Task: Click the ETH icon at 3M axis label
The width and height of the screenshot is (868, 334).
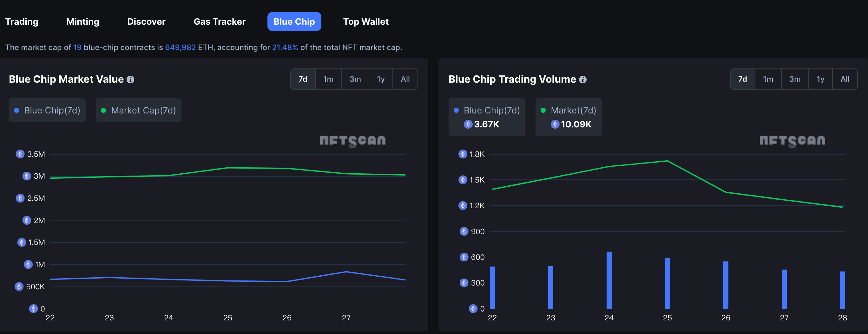Action: click(27, 176)
